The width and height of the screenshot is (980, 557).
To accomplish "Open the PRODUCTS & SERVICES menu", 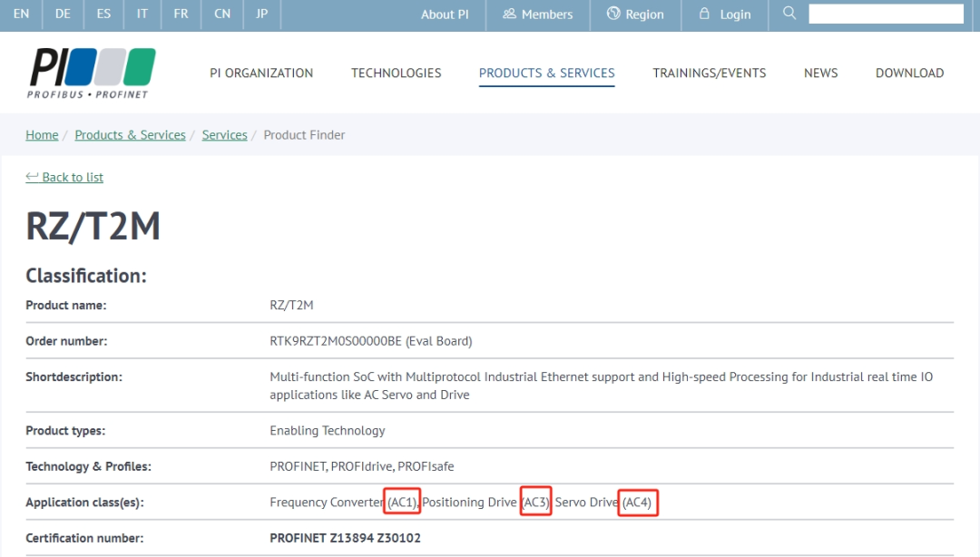I will click(x=547, y=73).
